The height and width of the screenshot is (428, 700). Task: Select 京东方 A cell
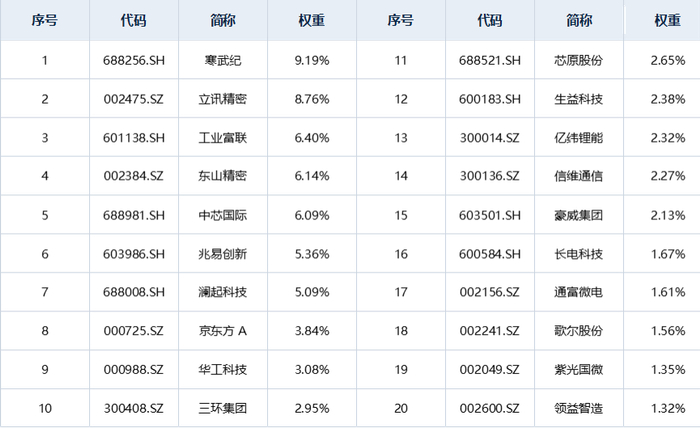click(223, 331)
